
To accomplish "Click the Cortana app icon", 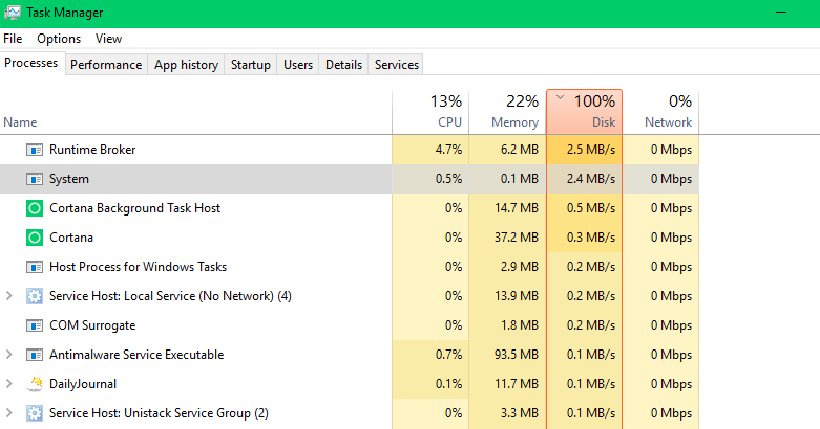I will [35, 238].
